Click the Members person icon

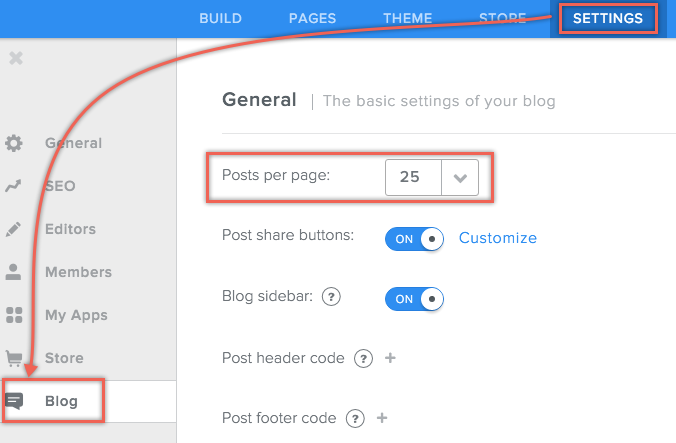(14, 272)
